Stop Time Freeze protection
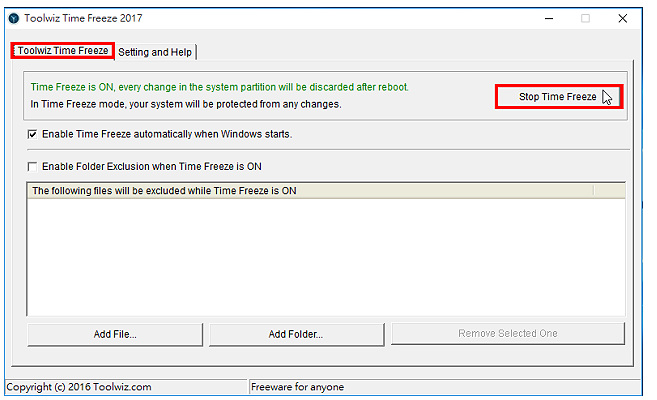 click(559, 97)
